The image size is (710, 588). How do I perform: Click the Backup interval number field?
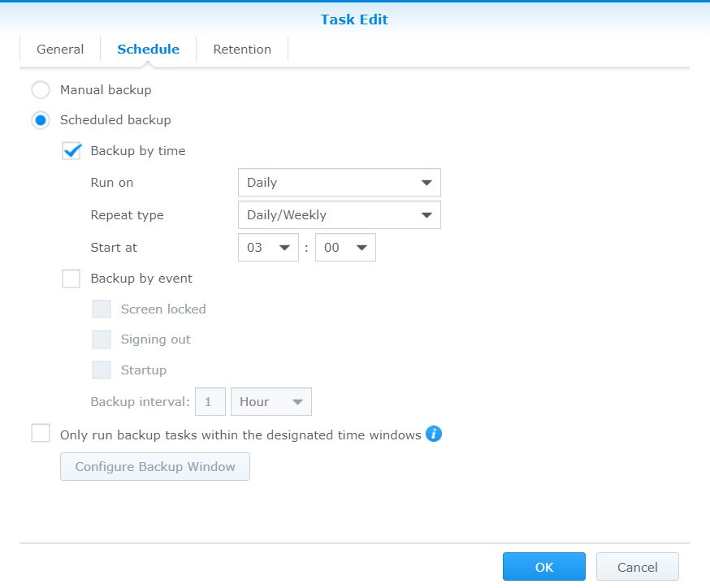pyautogui.click(x=210, y=401)
